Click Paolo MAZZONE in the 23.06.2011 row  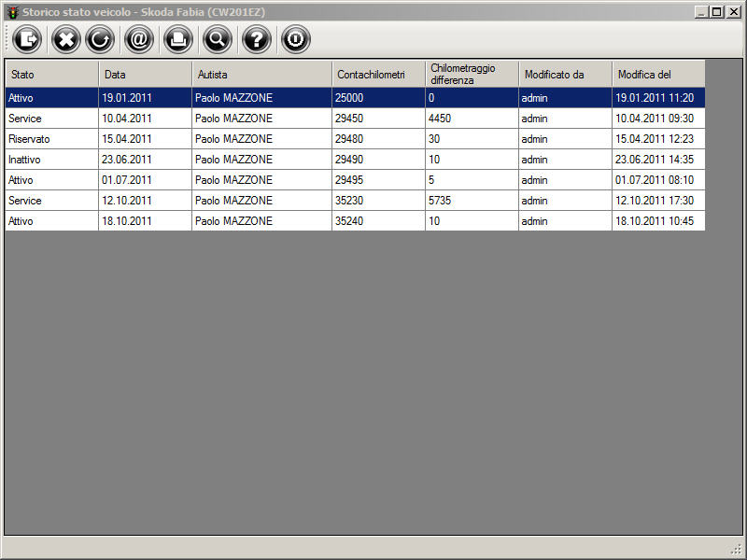262,159
